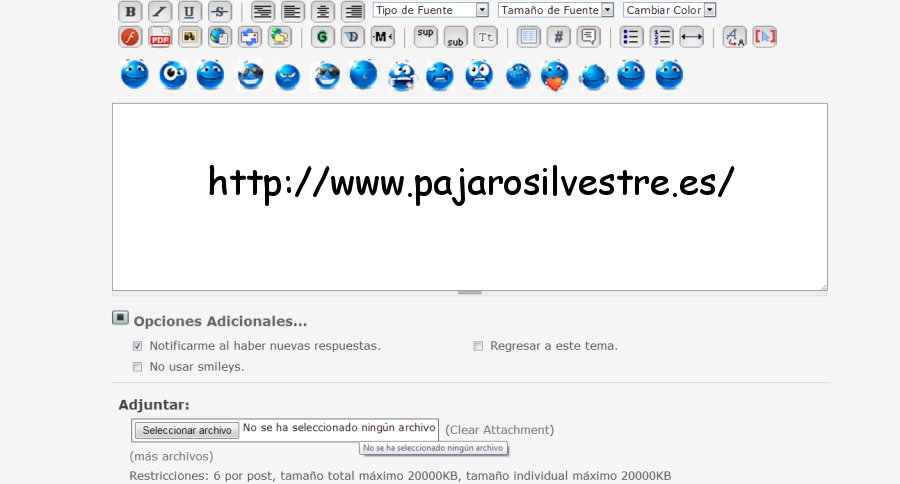Apply subscript formatting
900x484 pixels.
pyautogui.click(x=455, y=38)
